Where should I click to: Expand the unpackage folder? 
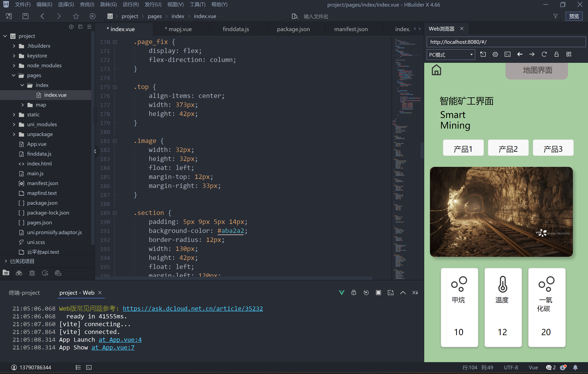pos(14,134)
